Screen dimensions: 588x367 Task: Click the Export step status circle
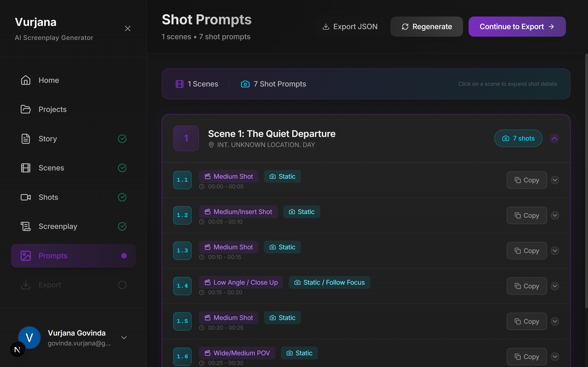coord(122,285)
